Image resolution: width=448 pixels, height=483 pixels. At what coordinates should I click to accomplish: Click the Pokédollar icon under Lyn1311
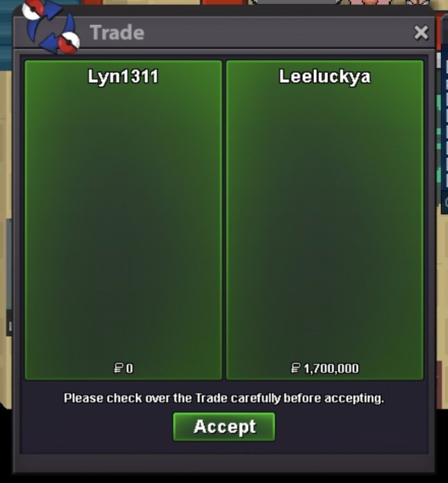tap(118, 368)
